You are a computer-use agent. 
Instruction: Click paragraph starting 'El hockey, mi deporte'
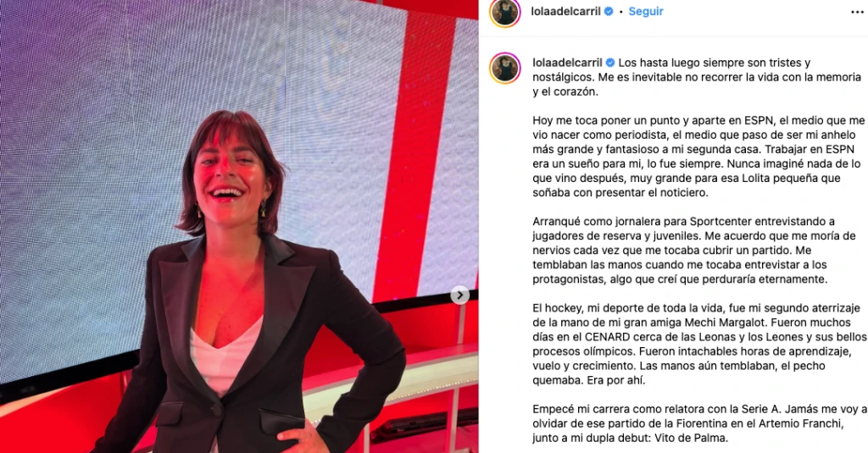699,344
